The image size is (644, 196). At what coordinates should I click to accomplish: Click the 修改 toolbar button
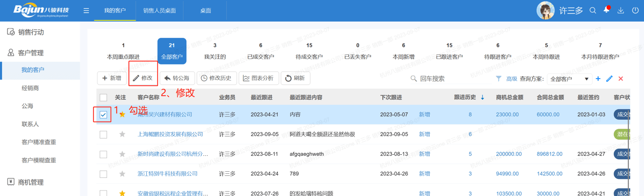click(x=143, y=79)
